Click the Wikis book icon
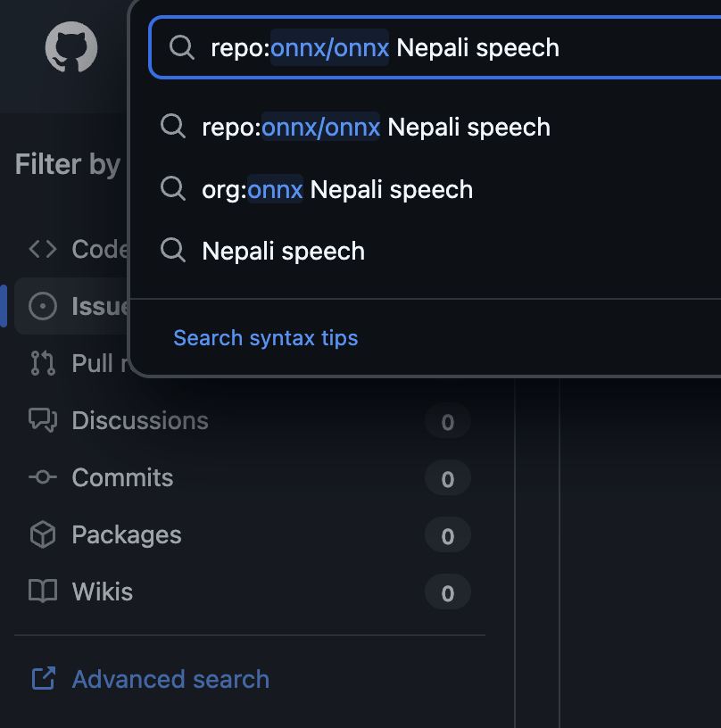The height and width of the screenshot is (728, 721). point(43,591)
